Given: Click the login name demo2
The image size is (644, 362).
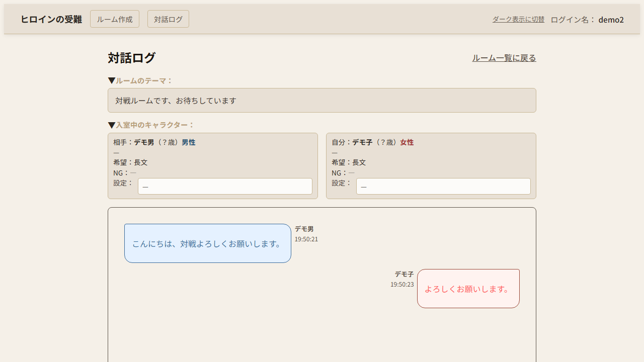Looking at the screenshot, I should click(611, 20).
